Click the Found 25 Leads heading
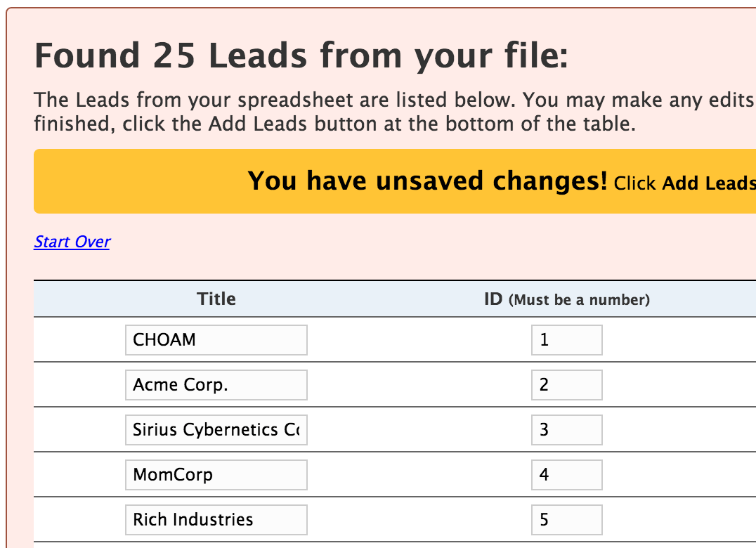The image size is (756, 548). (x=302, y=56)
